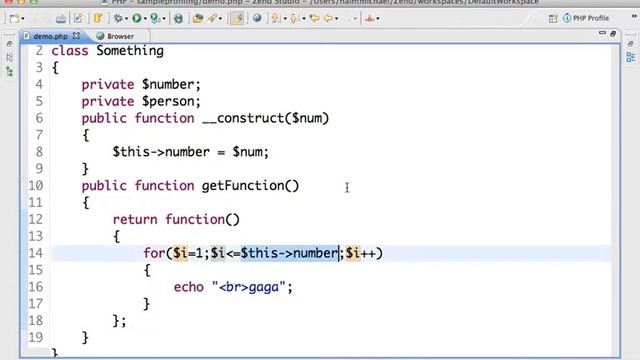Switch to the Browser tab
This screenshot has height=360, width=640.
[x=116, y=36]
